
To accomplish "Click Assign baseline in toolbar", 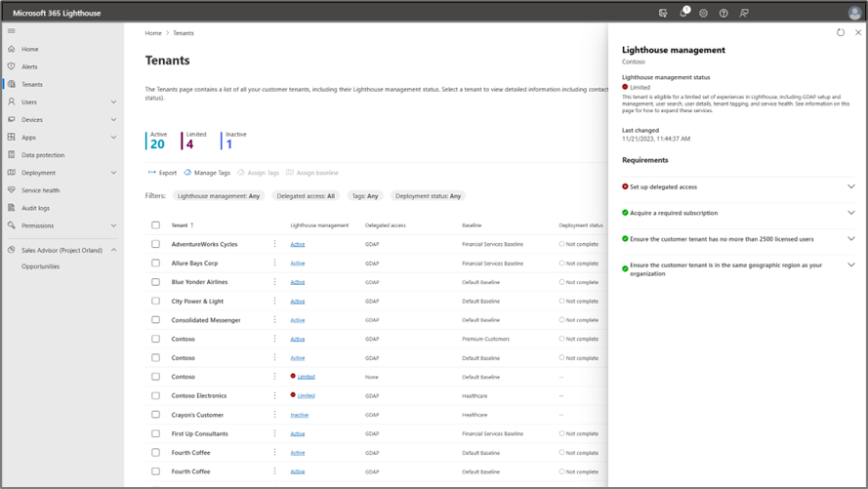I will [x=312, y=173].
